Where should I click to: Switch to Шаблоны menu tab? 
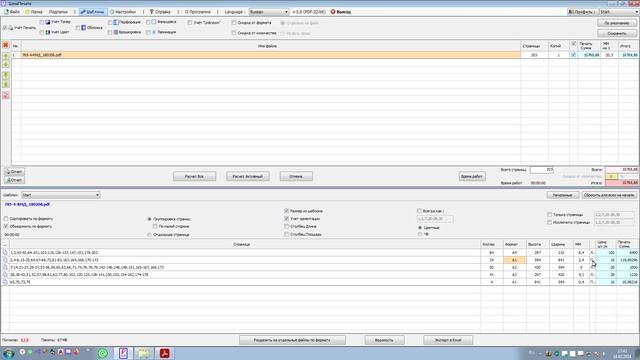(x=92, y=12)
